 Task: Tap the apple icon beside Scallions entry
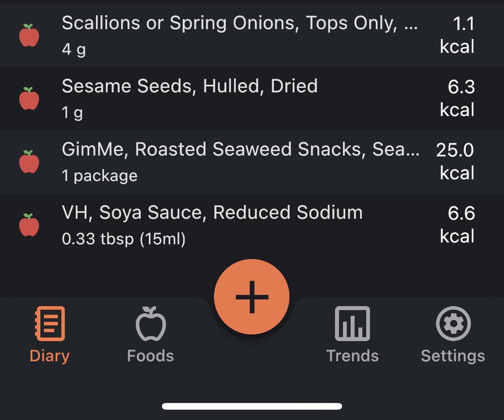coord(29,35)
